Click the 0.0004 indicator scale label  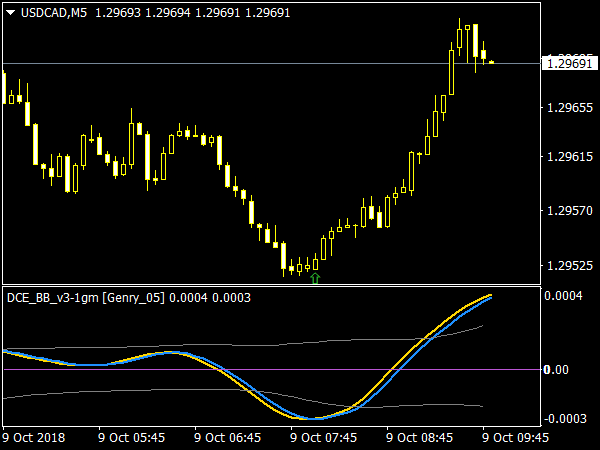pyautogui.click(x=563, y=295)
